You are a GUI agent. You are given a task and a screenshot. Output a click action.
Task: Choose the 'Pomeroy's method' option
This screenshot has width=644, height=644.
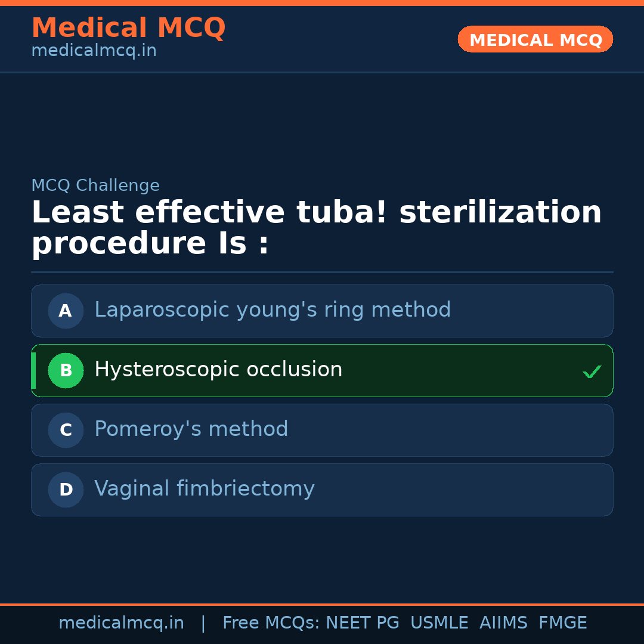191,429
